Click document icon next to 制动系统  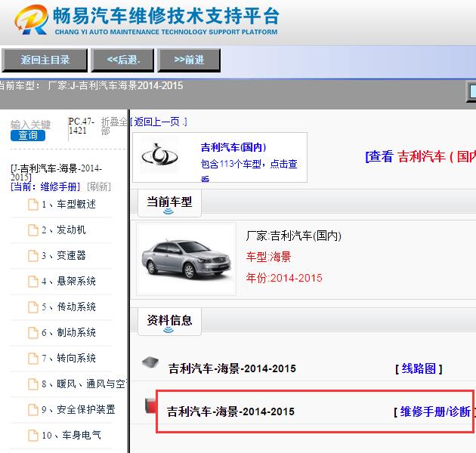tap(33, 332)
